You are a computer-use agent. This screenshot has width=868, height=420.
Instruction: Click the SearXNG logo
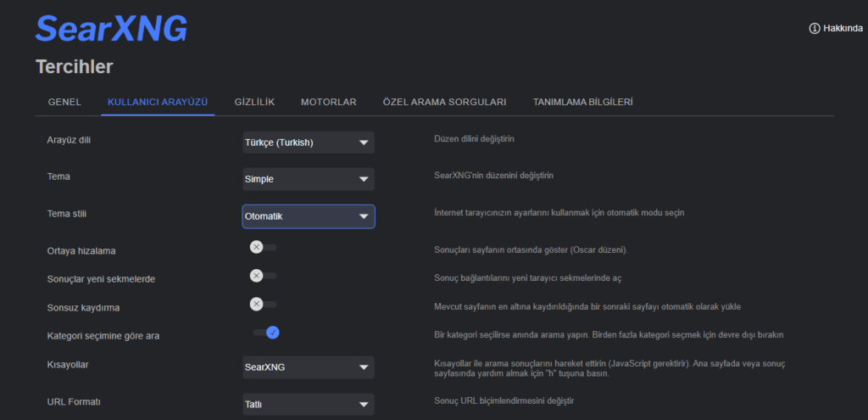[111, 28]
